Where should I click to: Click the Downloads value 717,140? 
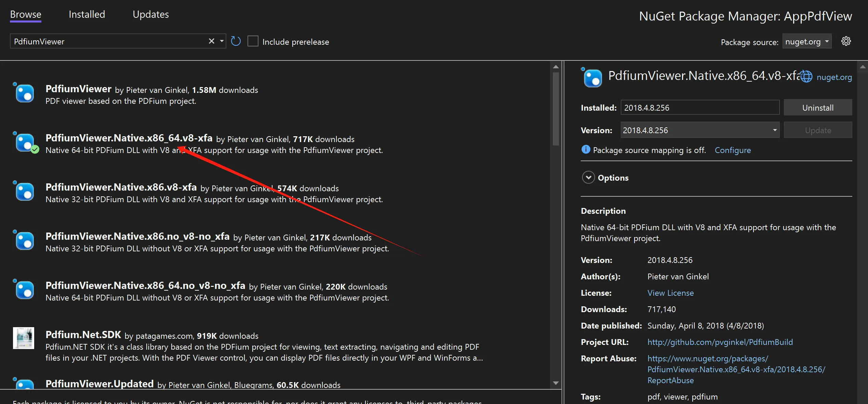[662, 309]
